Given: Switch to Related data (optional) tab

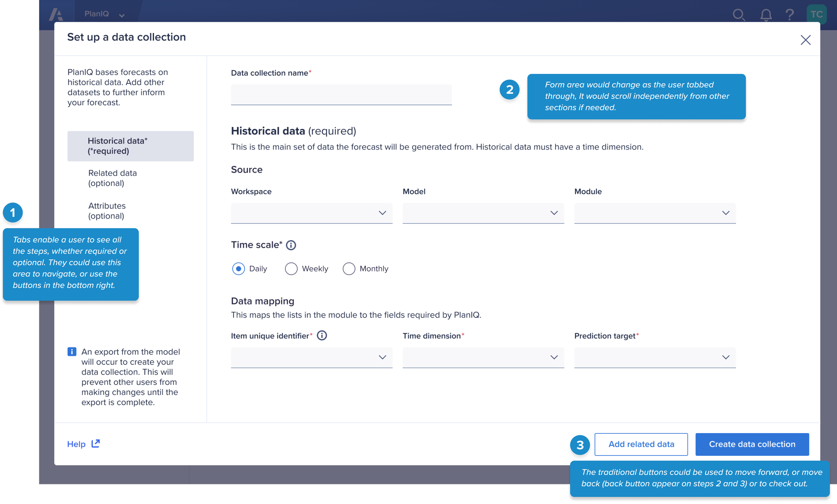Looking at the screenshot, I should [x=112, y=178].
